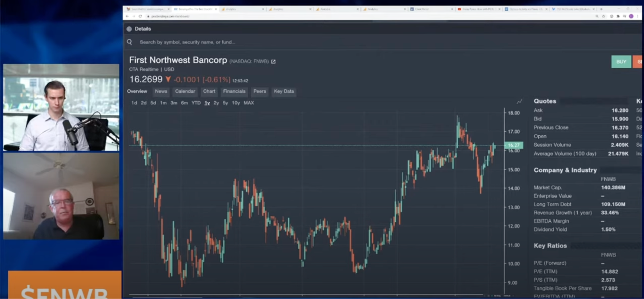Open the purple profile avatar
This screenshot has width=644, height=299.
(631, 16)
